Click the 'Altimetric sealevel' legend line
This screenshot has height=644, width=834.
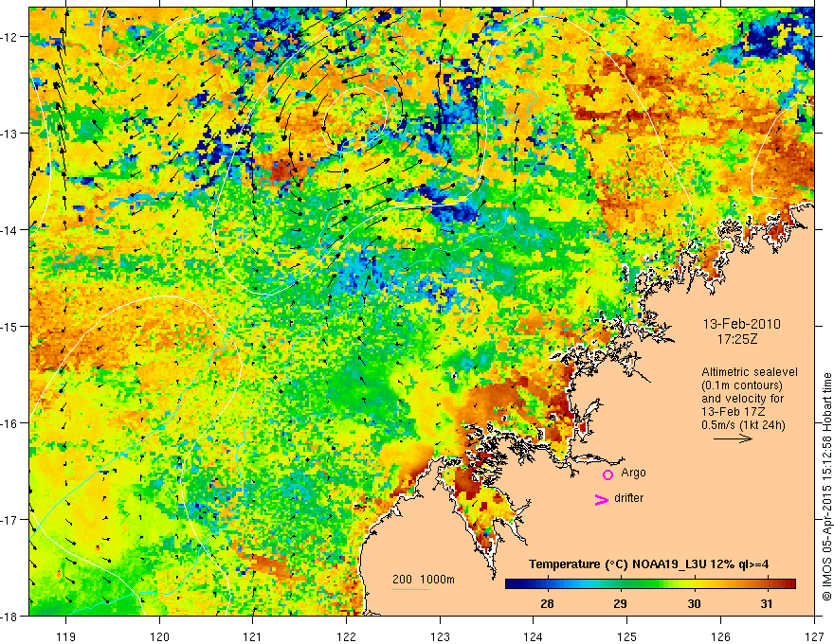point(750,372)
